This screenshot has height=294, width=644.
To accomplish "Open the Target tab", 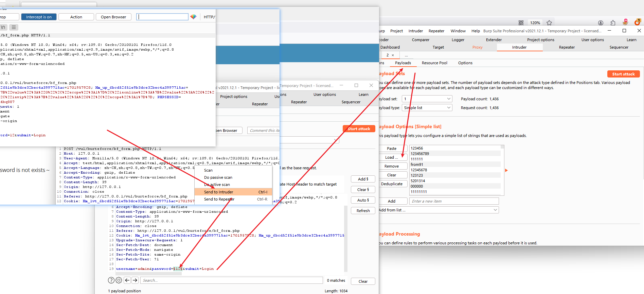I will click(438, 47).
